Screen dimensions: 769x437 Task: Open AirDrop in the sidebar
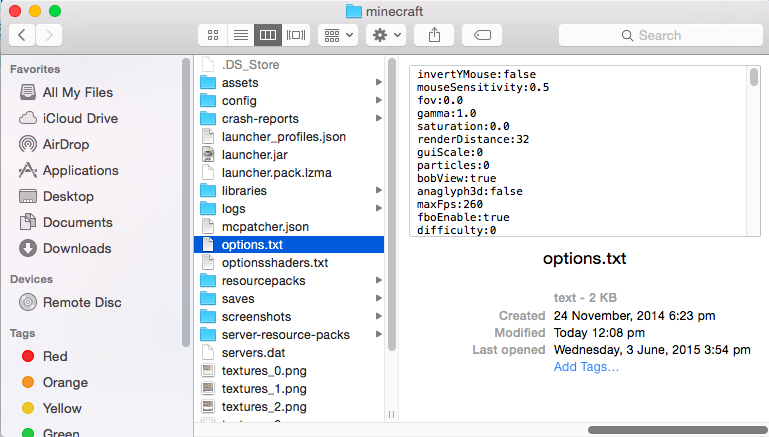(68, 144)
